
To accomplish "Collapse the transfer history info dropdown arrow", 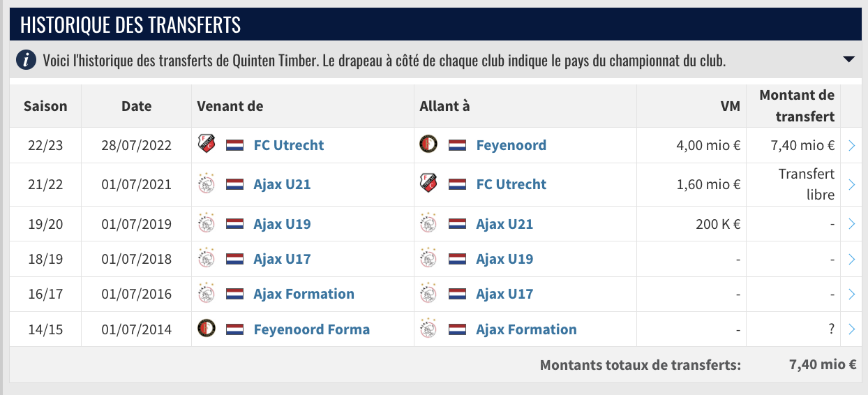I will pyautogui.click(x=848, y=60).
